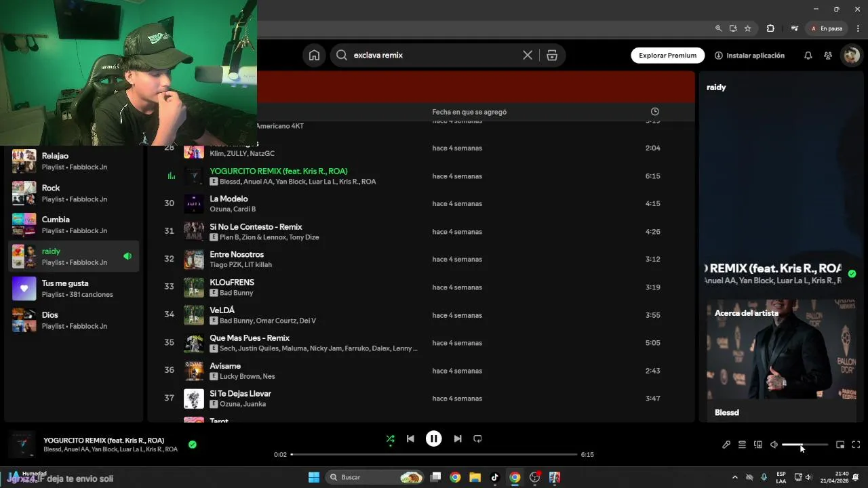
Task: Open the Chrome profile 'En pausa' chip
Action: point(827,28)
